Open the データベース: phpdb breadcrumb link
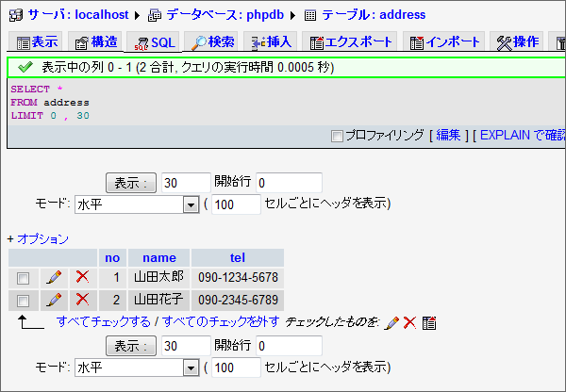The width and height of the screenshot is (566, 392). point(225,15)
